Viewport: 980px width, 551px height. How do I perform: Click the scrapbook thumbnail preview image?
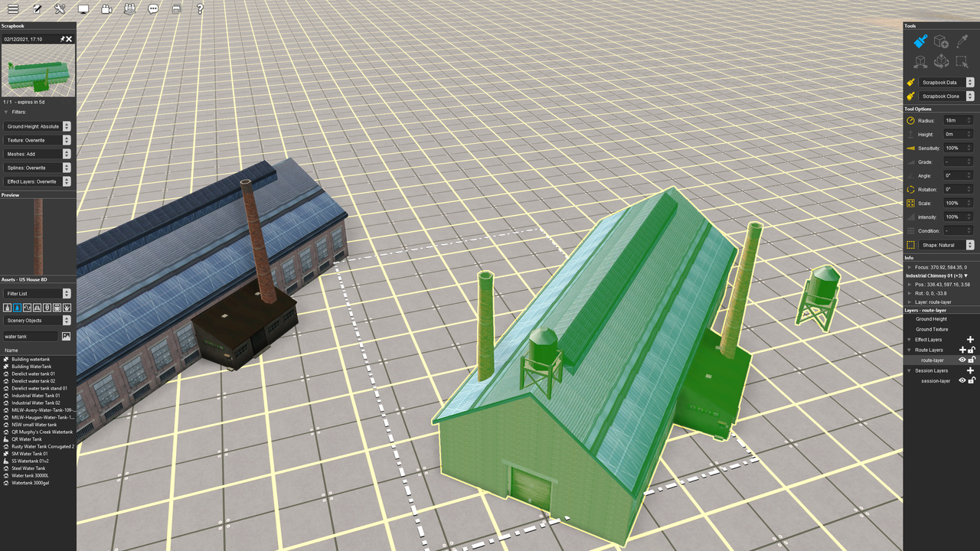[38, 70]
